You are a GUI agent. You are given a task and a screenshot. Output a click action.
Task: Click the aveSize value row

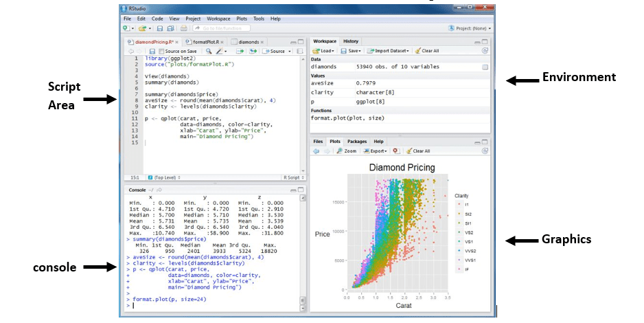(x=400, y=83)
